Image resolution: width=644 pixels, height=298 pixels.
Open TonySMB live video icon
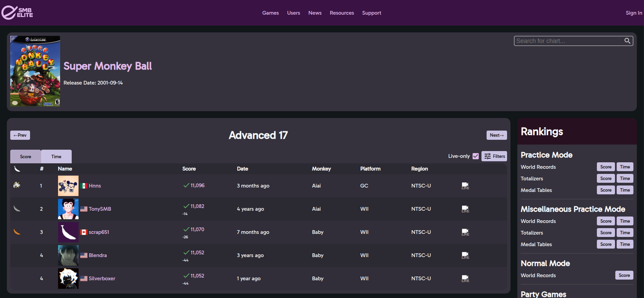465,209
